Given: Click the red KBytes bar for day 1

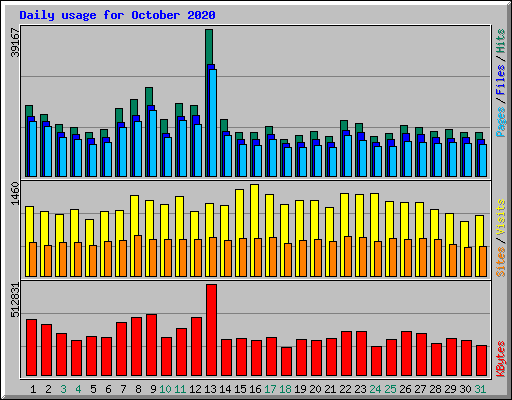Looking at the screenshot, I should pyautogui.click(x=31, y=348).
